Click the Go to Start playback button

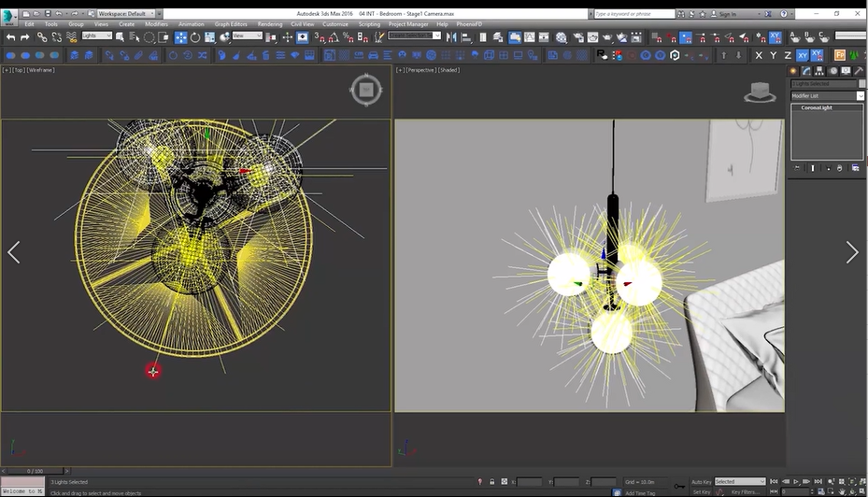[774, 481]
